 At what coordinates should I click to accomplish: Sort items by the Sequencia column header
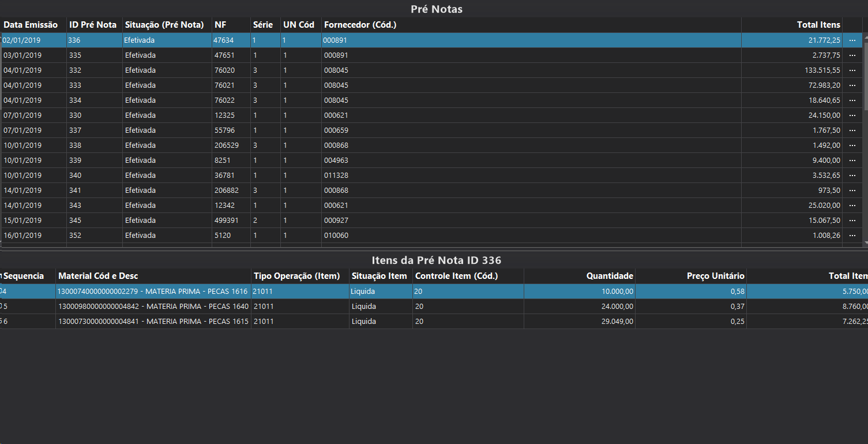(x=28, y=276)
